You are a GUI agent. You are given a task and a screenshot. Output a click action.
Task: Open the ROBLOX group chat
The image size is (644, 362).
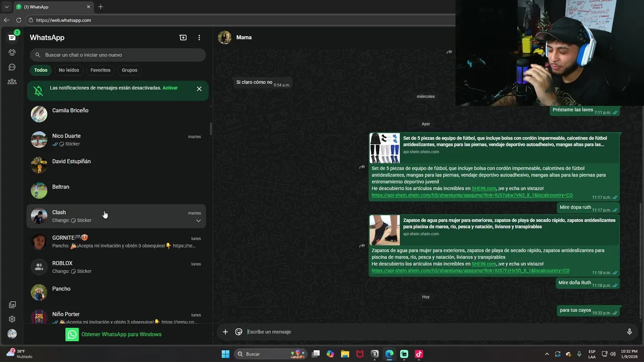116,267
